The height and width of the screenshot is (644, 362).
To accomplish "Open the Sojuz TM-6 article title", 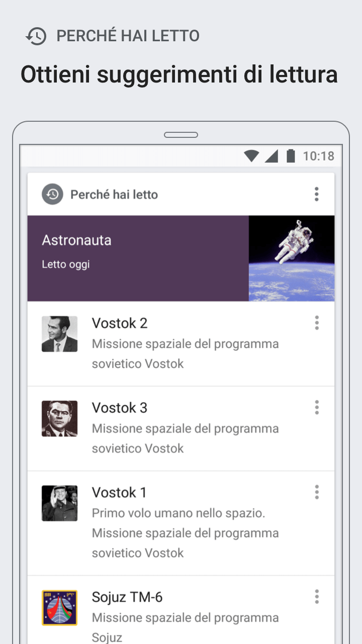I will [127, 597].
